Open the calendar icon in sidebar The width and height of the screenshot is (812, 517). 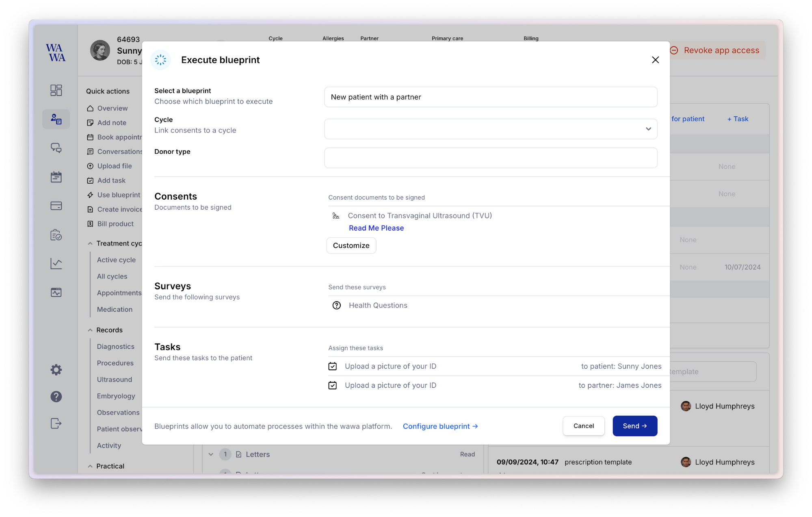pyautogui.click(x=56, y=177)
